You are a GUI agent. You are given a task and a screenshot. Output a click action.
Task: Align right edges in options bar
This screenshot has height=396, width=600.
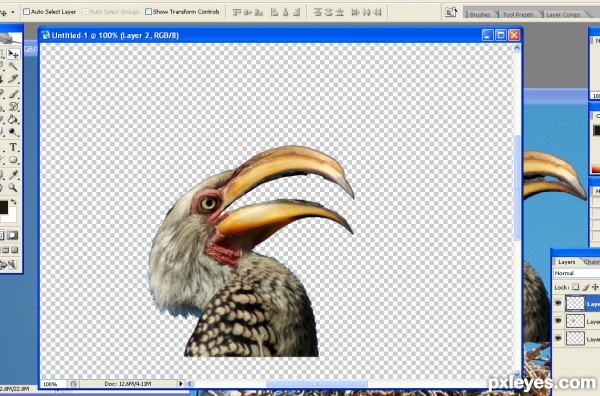(x=297, y=12)
